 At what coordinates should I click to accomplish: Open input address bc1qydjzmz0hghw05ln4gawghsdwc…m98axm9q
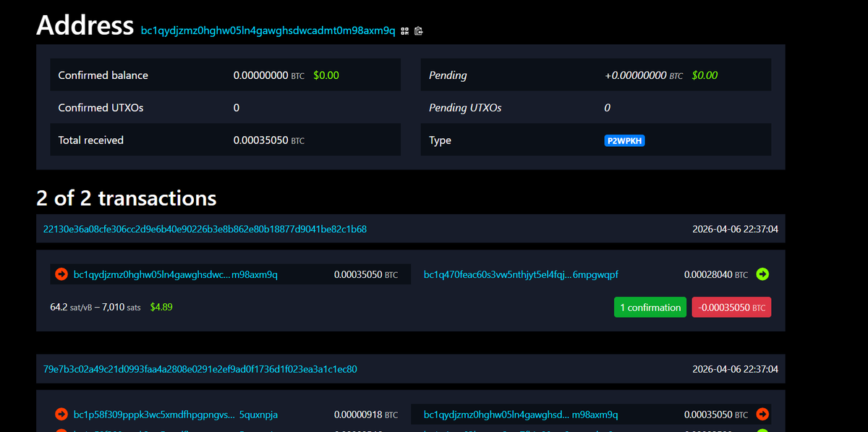click(176, 275)
